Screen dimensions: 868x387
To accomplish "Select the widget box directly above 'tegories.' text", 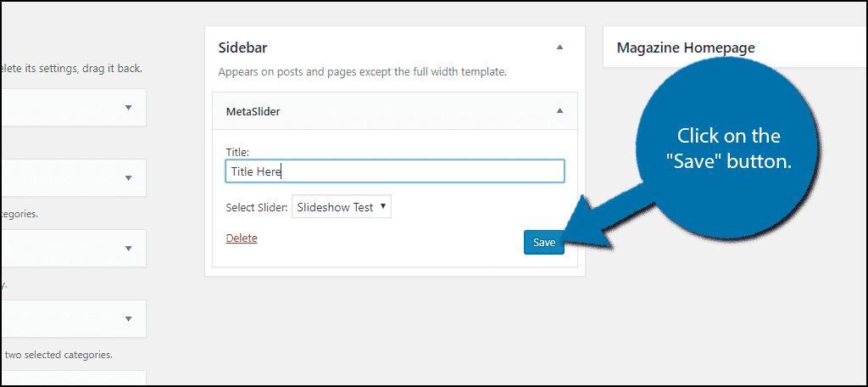I will (73, 178).
